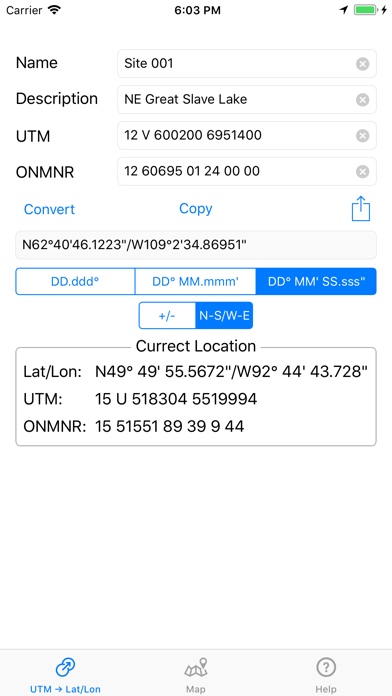Tap the battery icon in status bar
This screenshot has width=392, height=696.
pos(365,10)
